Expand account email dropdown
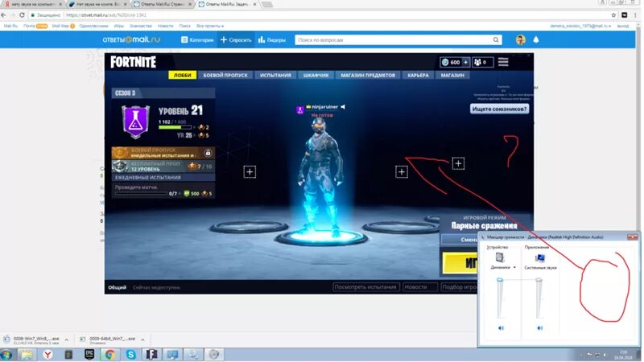 click(580, 26)
